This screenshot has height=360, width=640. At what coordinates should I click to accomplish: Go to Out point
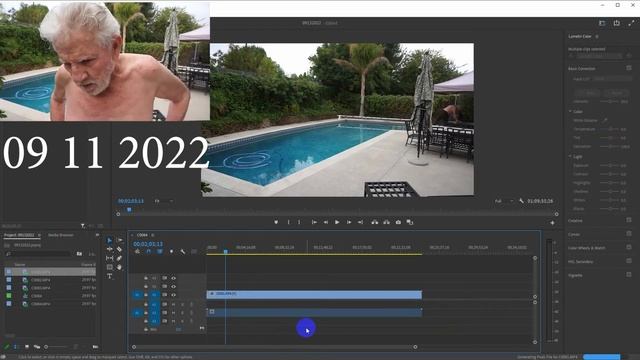coord(360,222)
